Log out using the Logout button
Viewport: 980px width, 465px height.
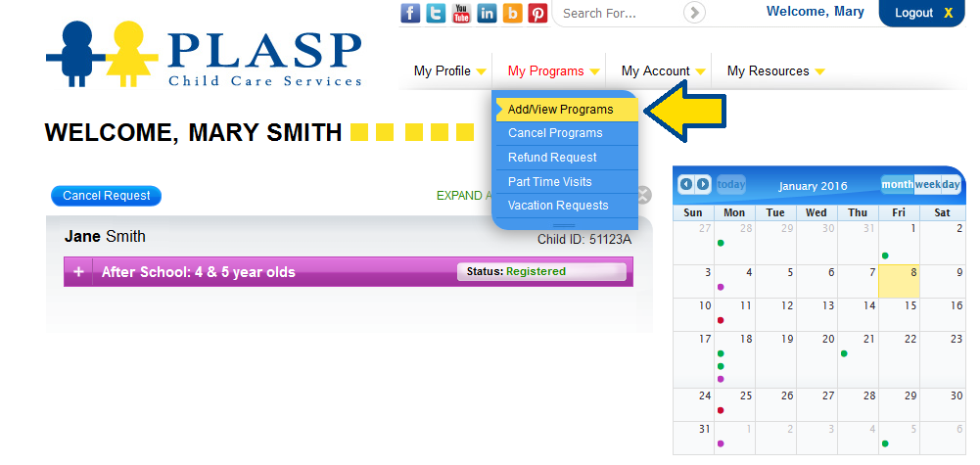click(x=922, y=13)
